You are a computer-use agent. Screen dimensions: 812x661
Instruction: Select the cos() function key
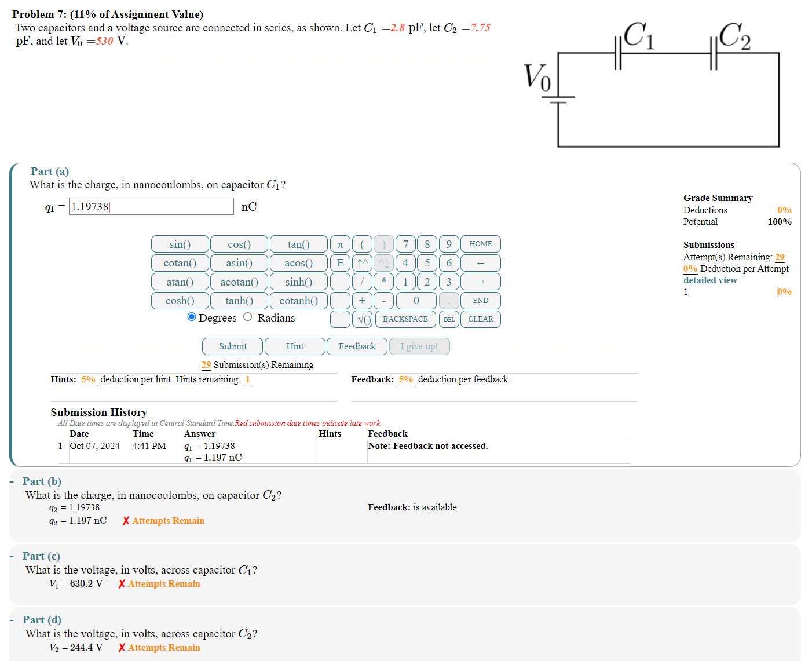pos(239,244)
